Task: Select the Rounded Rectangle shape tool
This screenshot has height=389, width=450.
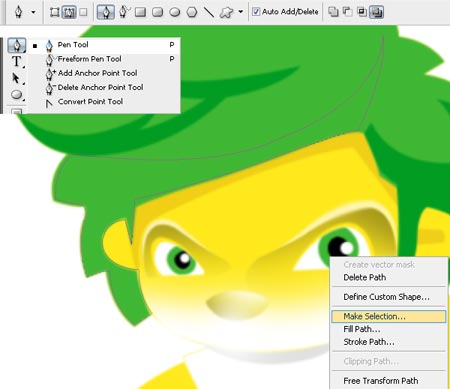Action: pos(157,12)
